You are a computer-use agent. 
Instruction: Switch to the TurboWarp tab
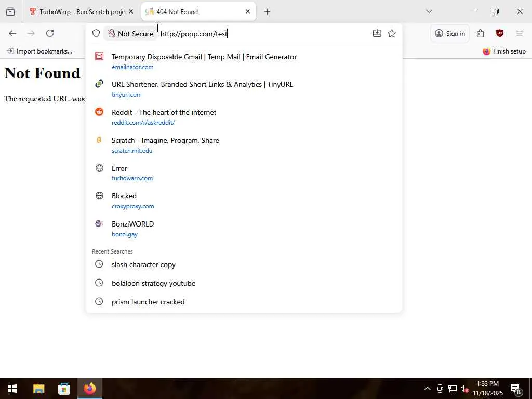click(82, 11)
